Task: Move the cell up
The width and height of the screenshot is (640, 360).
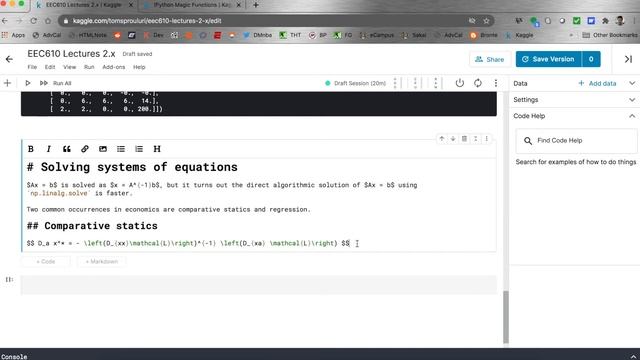Action: 442,139
